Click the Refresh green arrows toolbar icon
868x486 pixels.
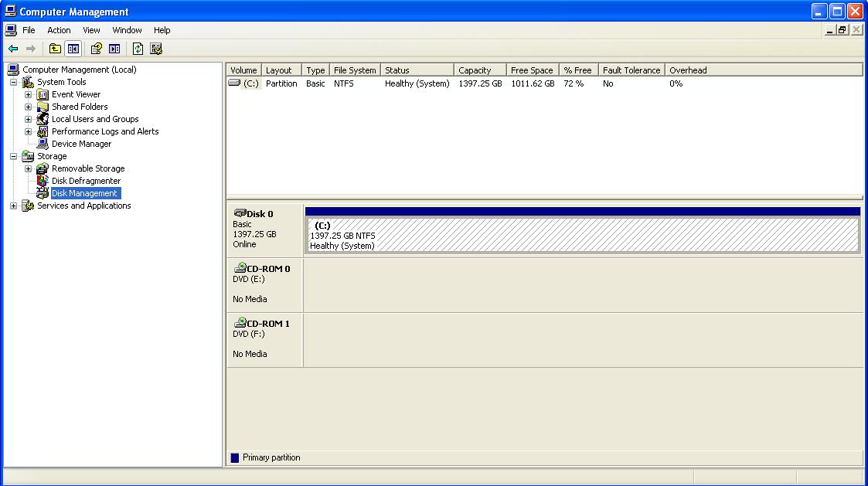coord(138,49)
